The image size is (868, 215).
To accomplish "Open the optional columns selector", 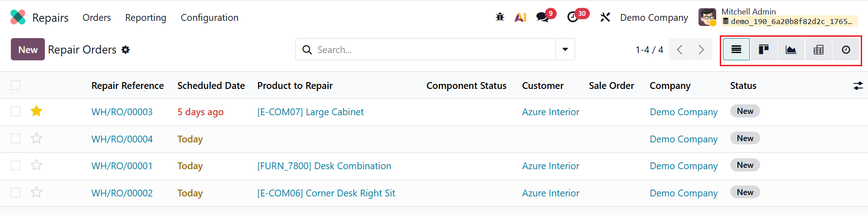I will 858,86.
